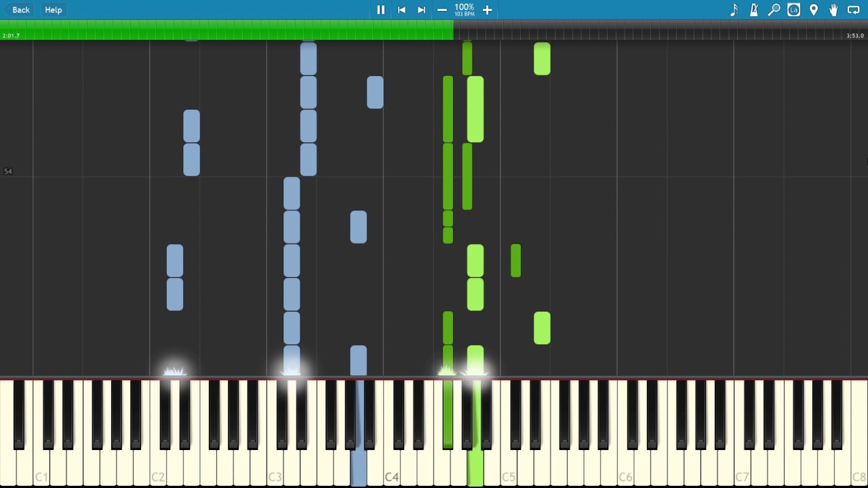Decrease playback speed with minus button

(x=442, y=9)
